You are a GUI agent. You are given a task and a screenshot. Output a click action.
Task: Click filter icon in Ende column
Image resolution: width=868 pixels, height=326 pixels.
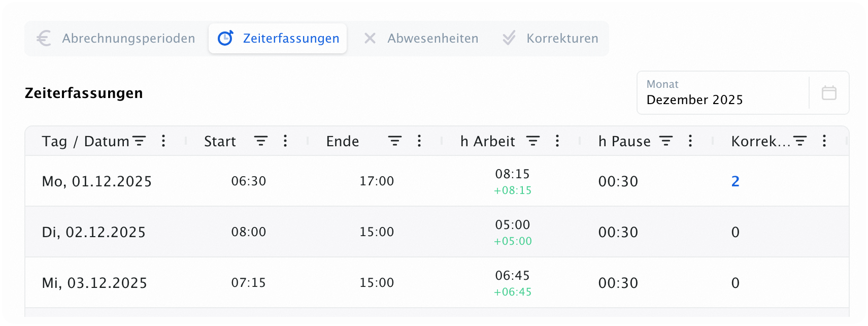pyautogui.click(x=395, y=141)
